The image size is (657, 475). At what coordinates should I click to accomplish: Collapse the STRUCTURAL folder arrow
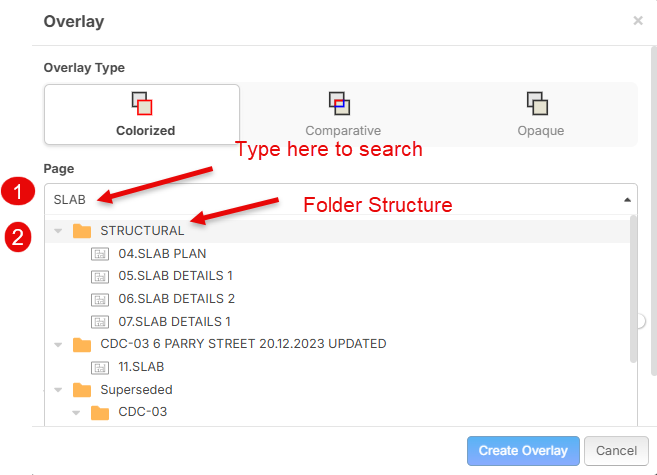pyautogui.click(x=58, y=231)
